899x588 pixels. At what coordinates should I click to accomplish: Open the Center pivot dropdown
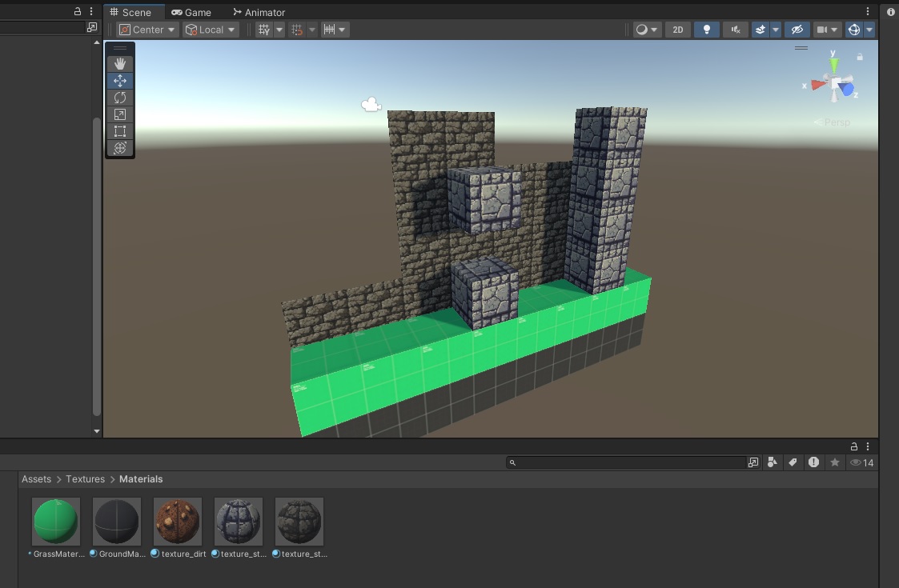coord(147,30)
